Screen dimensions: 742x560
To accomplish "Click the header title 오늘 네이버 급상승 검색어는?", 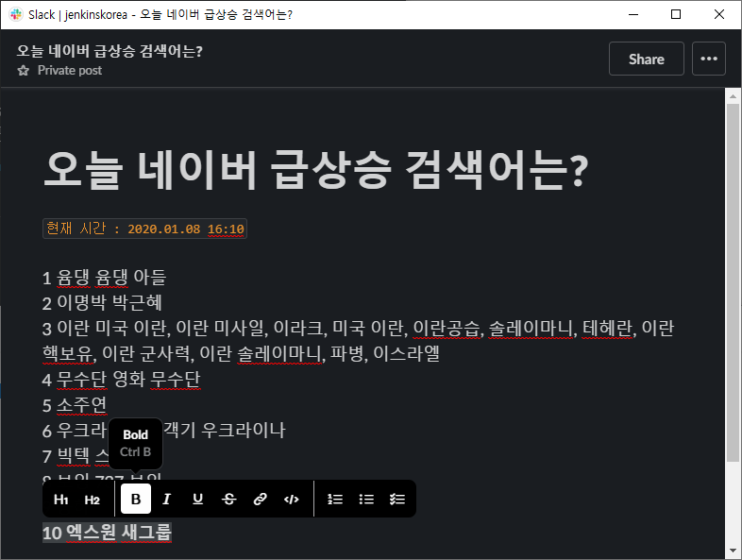I will coord(110,51).
